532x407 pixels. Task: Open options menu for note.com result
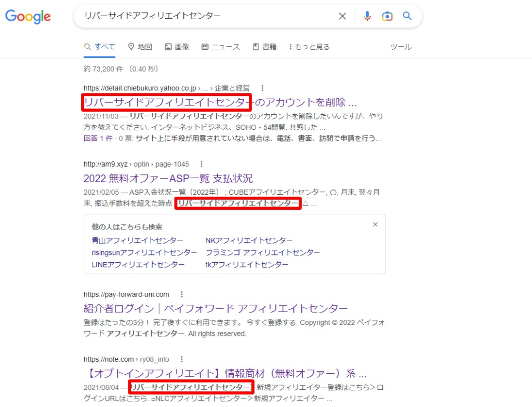[182, 359]
